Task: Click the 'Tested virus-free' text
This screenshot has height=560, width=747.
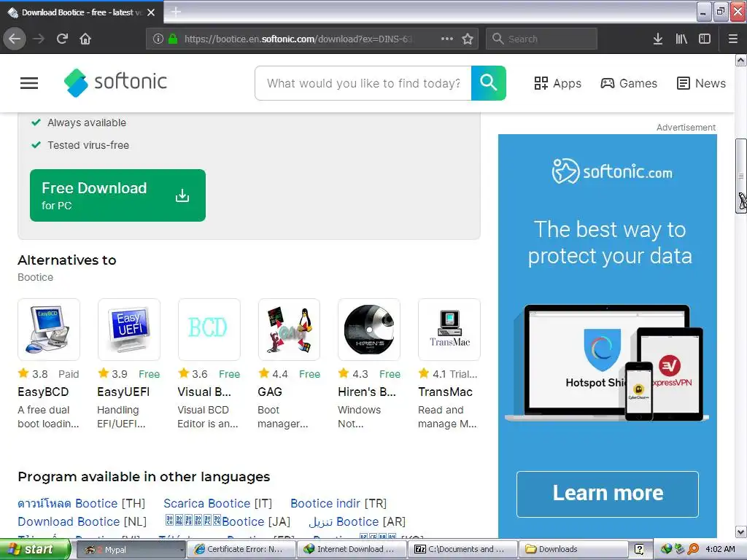Action: (88, 145)
